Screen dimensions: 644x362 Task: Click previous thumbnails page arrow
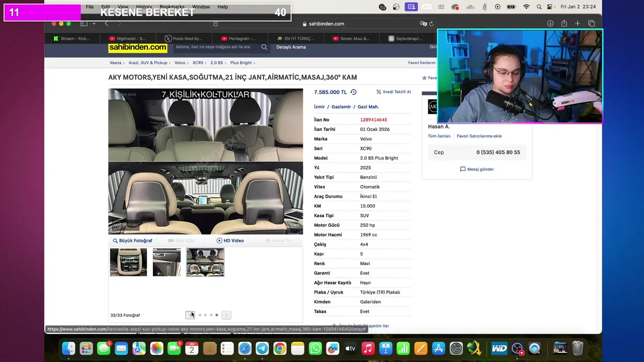click(x=190, y=315)
